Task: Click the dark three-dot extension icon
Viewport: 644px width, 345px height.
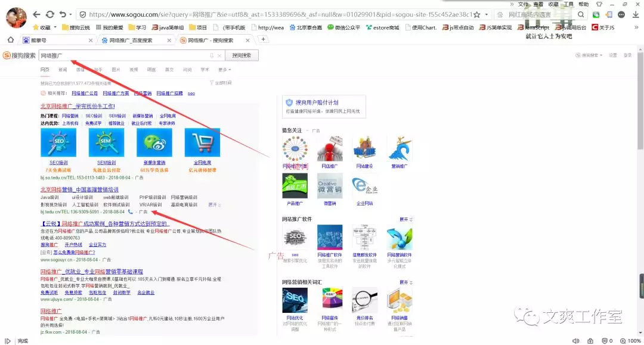Action: (621, 14)
